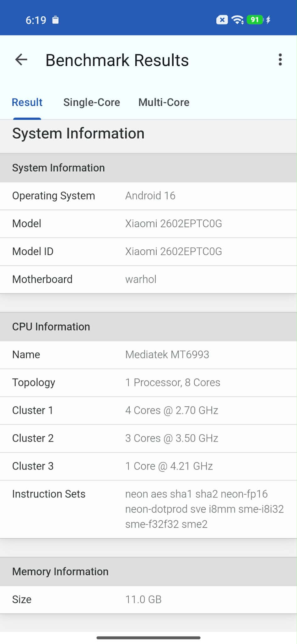Tap the Memory Size 11.0 GB row
The height and width of the screenshot is (644, 297).
[x=148, y=600]
